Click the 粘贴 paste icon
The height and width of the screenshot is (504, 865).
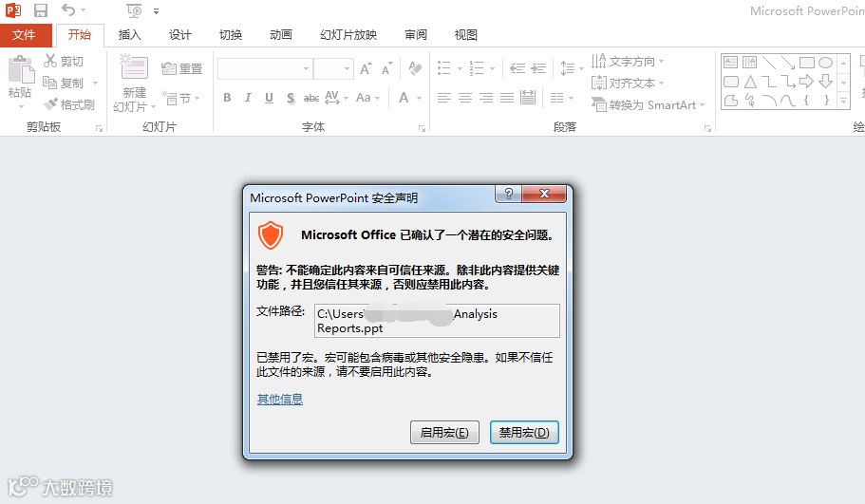[x=21, y=69]
